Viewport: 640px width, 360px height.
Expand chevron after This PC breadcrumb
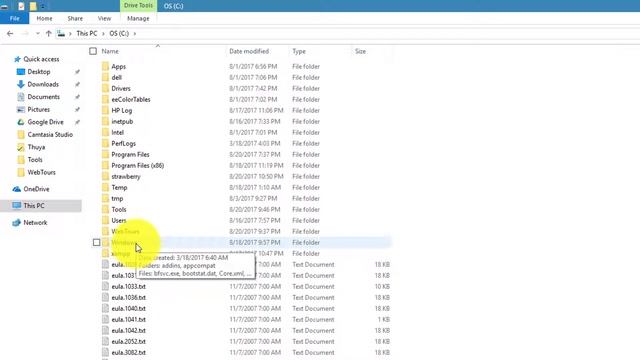pos(103,33)
